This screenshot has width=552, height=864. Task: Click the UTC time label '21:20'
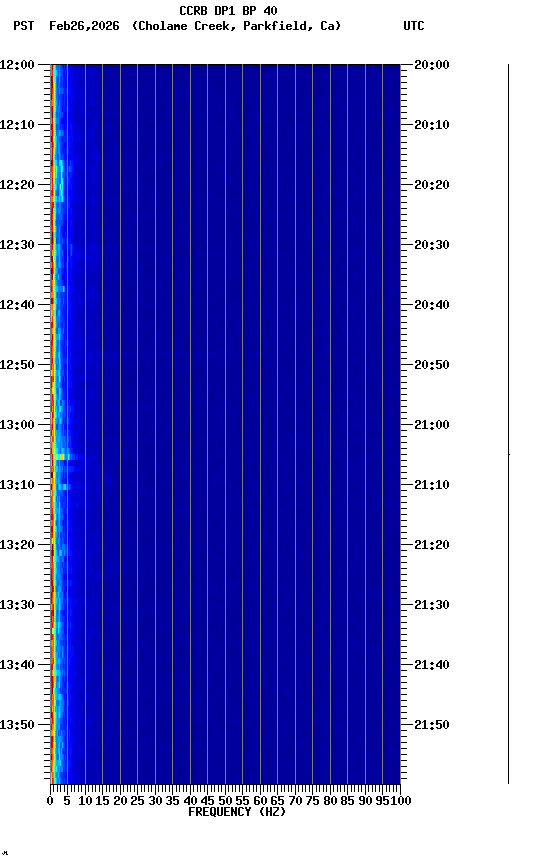click(x=432, y=545)
